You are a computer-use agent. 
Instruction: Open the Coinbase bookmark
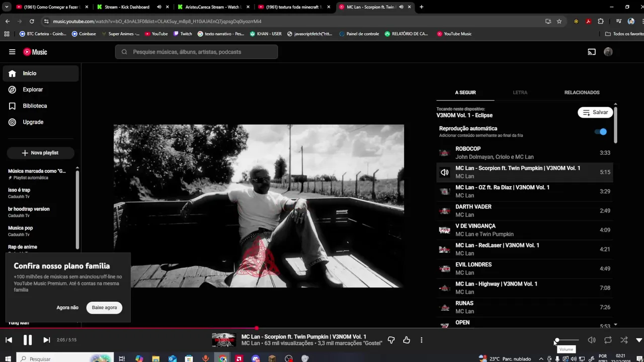(84, 34)
